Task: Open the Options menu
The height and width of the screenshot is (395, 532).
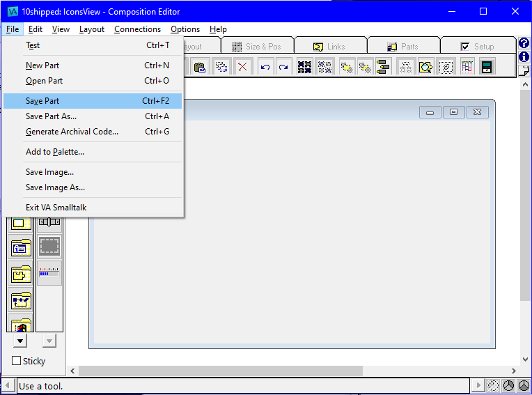Action: click(185, 29)
